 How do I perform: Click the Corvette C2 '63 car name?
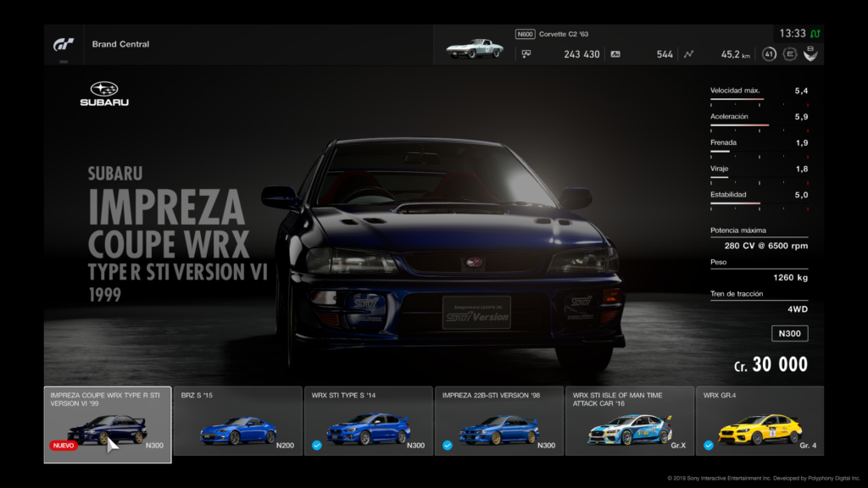click(x=564, y=34)
